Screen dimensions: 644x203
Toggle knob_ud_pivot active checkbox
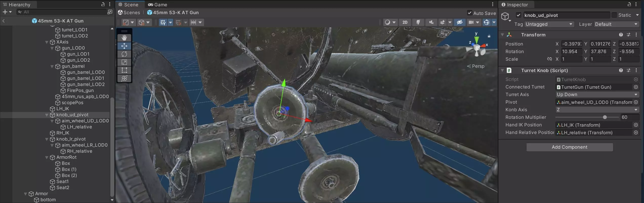pos(519,15)
